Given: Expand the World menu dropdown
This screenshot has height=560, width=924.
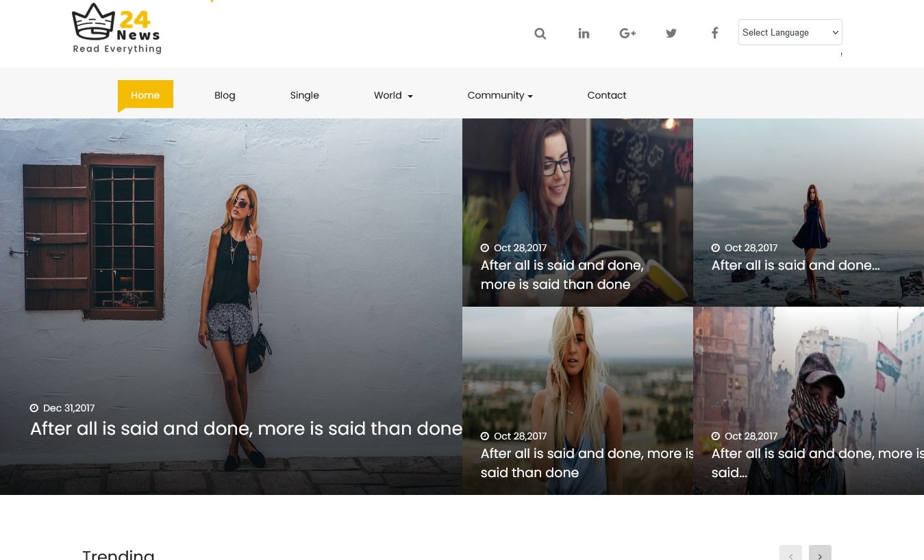Looking at the screenshot, I should (393, 95).
